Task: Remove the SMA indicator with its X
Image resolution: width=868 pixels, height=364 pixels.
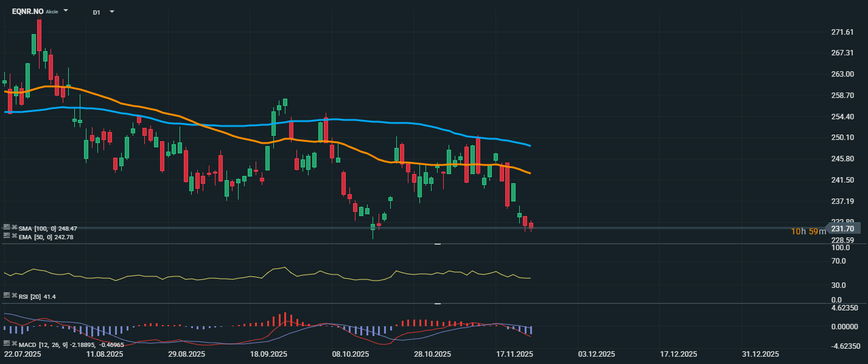Action: point(14,228)
